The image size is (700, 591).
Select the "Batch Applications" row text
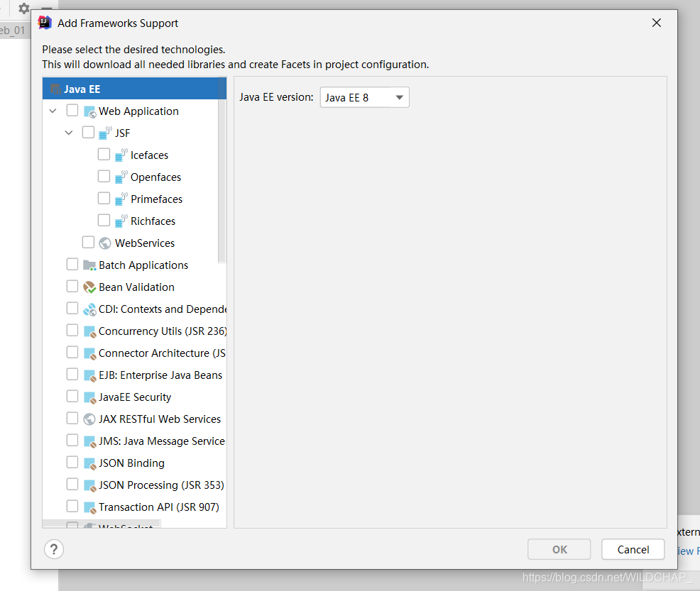[143, 265]
